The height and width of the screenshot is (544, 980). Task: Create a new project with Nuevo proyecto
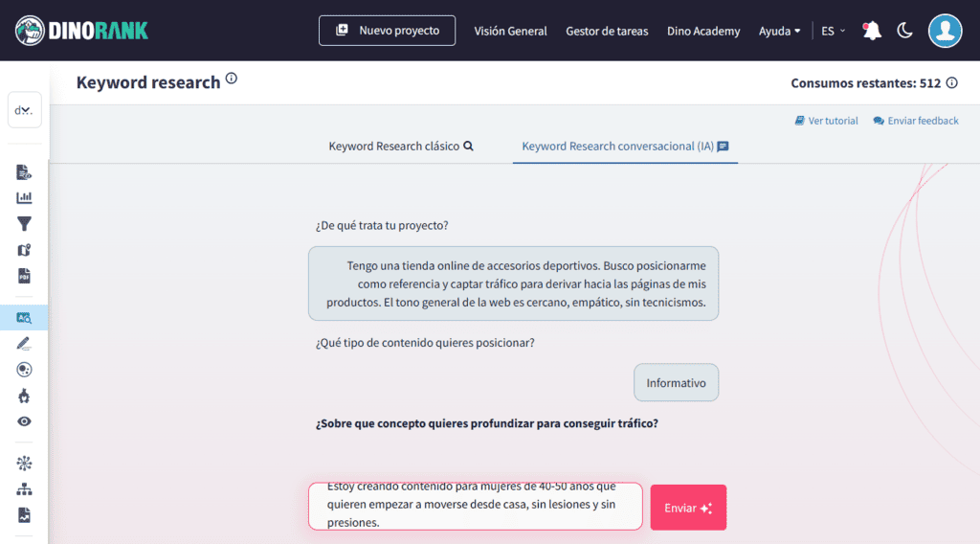(x=387, y=31)
